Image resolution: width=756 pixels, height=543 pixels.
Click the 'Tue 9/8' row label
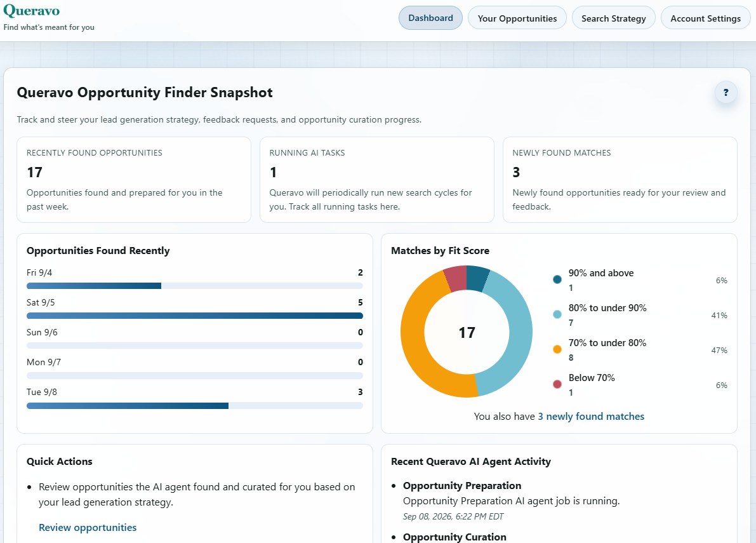41,392
